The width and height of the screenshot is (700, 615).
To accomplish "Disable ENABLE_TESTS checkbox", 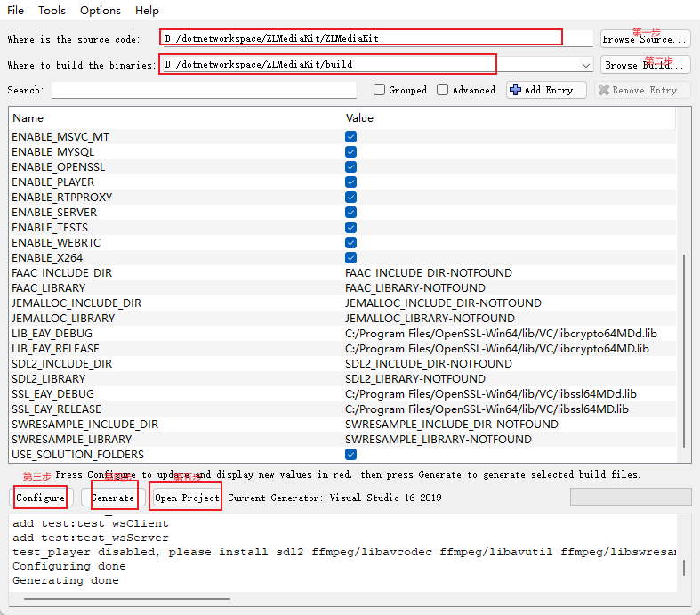I will click(351, 228).
